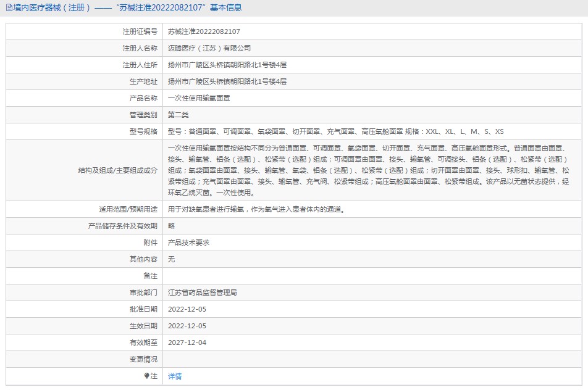
Task: Click the expiry date 2027-12-04
Action: (187, 342)
